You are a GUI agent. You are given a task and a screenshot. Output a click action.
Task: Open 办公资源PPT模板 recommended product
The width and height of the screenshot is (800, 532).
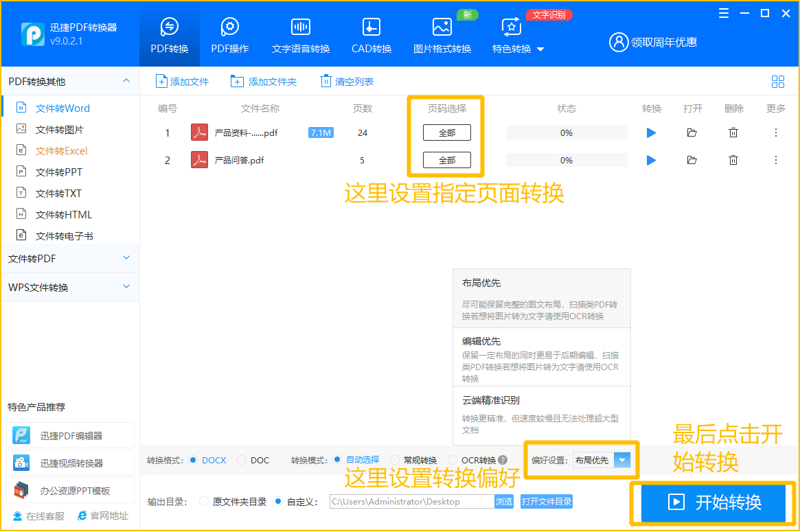70,491
